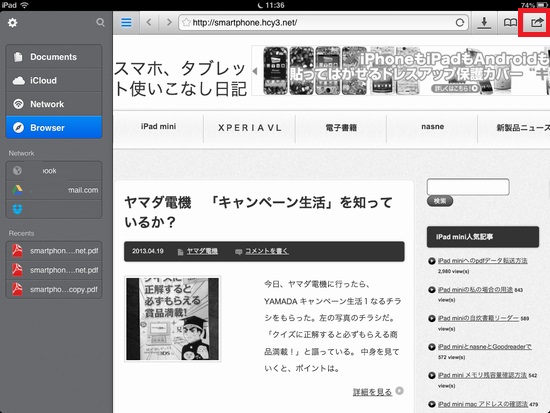Open the bookmarks book icon
550x413 pixels.
point(510,23)
